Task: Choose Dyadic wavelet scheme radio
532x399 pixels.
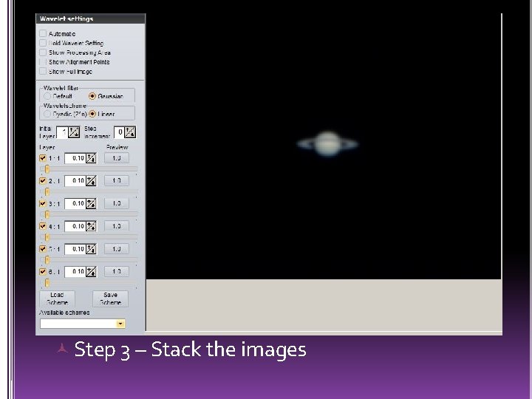Action: point(47,114)
